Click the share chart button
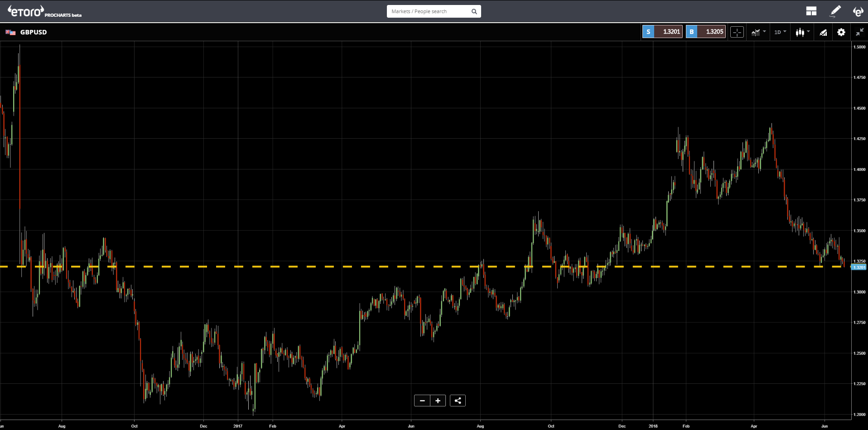Image resolution: width=868 pixels, height=430 pixels. pyautogui.click(x=458, y=401)
